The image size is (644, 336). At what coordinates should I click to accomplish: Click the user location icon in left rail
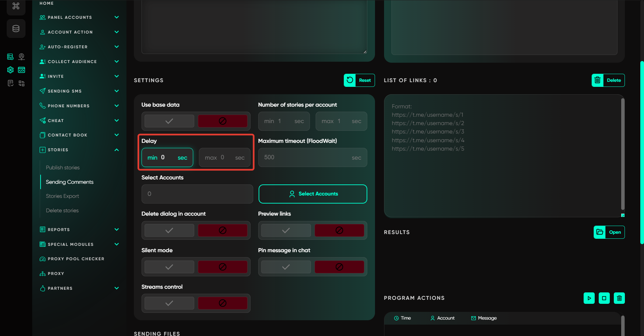(x=21, y=57)
